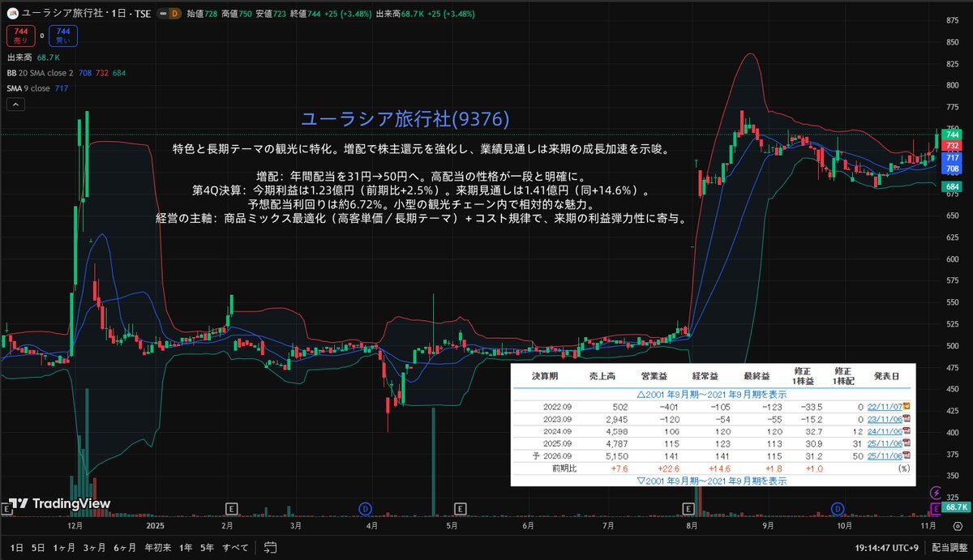Switch to the 年初来 time range
The width and height of the screenshot is (973, 560).
(158, 548)
